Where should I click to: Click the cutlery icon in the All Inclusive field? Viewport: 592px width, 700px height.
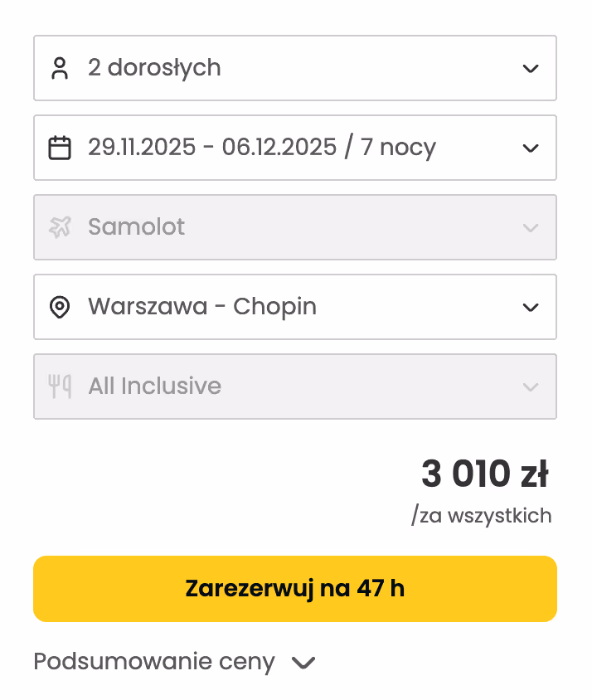61,386
